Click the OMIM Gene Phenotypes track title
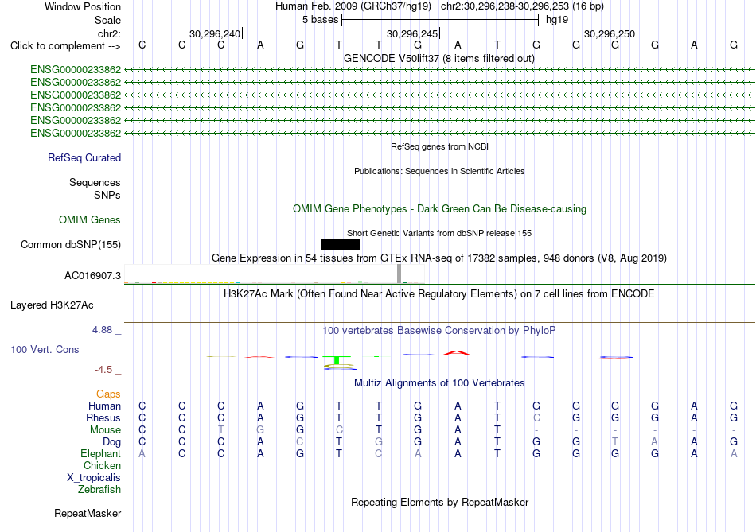This screenshot has width=756, height=532. point(440,208)
